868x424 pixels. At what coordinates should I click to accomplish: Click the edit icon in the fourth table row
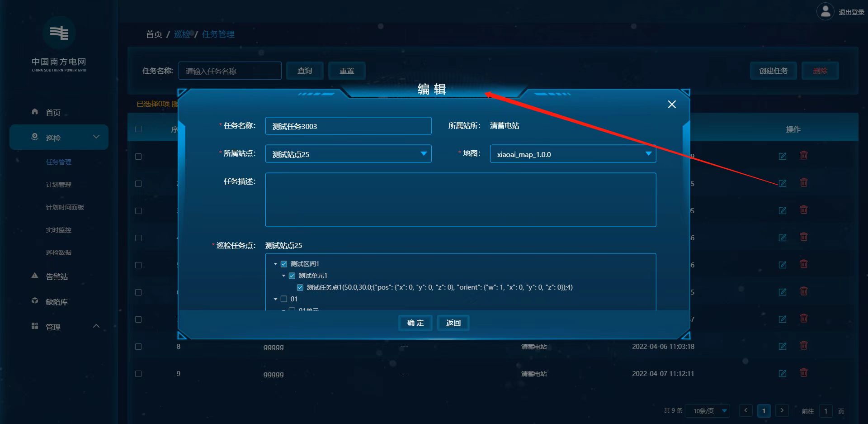(782, 238)
